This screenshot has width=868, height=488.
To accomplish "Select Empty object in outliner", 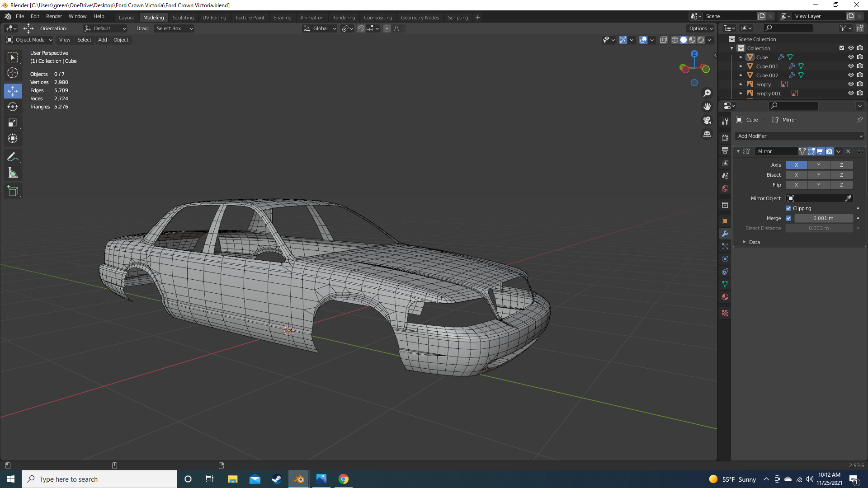I will (763, 84).
